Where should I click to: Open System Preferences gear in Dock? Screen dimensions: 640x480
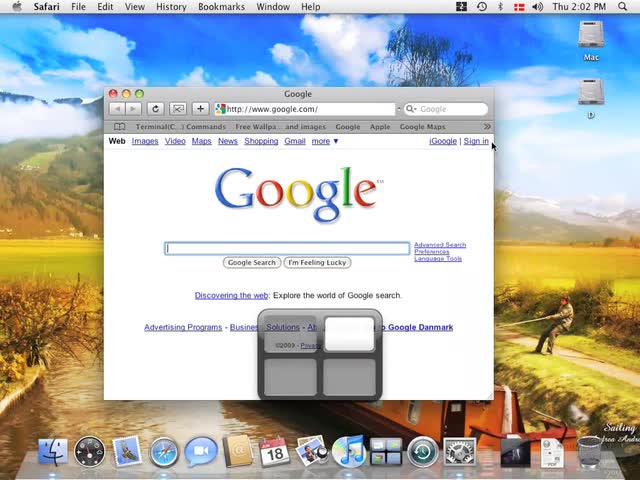pyautogui.click(x=460, y=452)
